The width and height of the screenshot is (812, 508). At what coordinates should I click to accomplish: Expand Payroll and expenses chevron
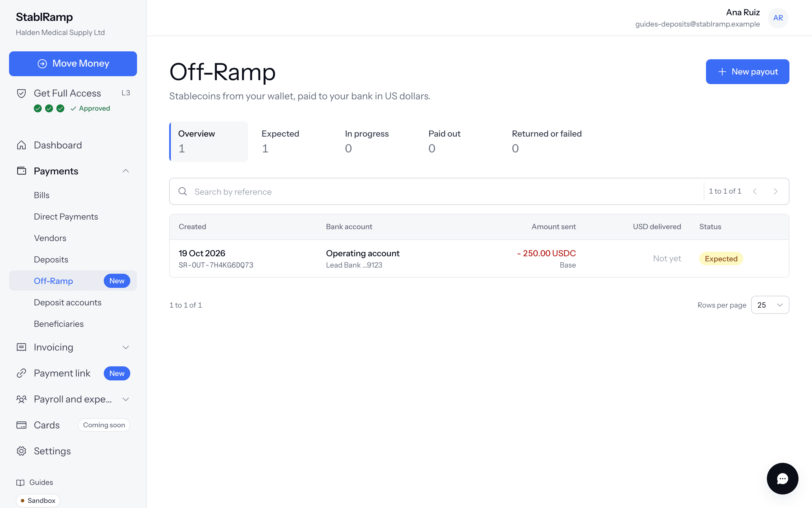(125, 399)
